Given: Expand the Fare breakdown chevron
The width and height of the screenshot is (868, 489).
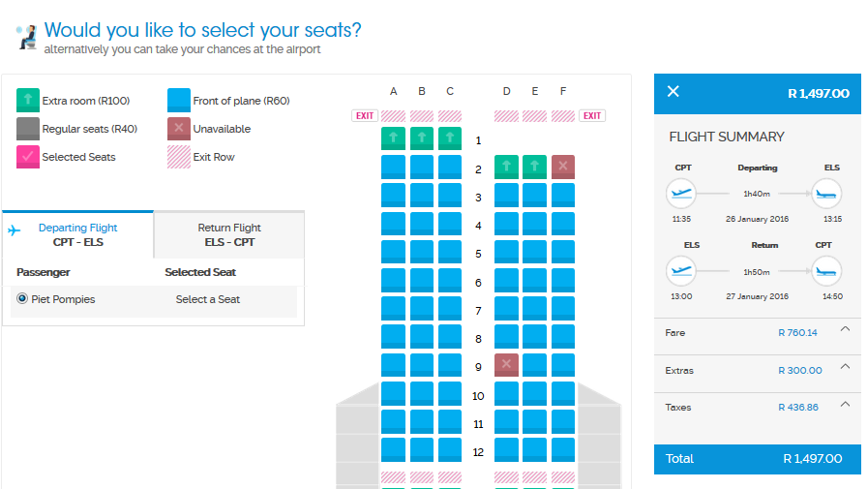Looking at the screenshot, I should pos(845,329).
